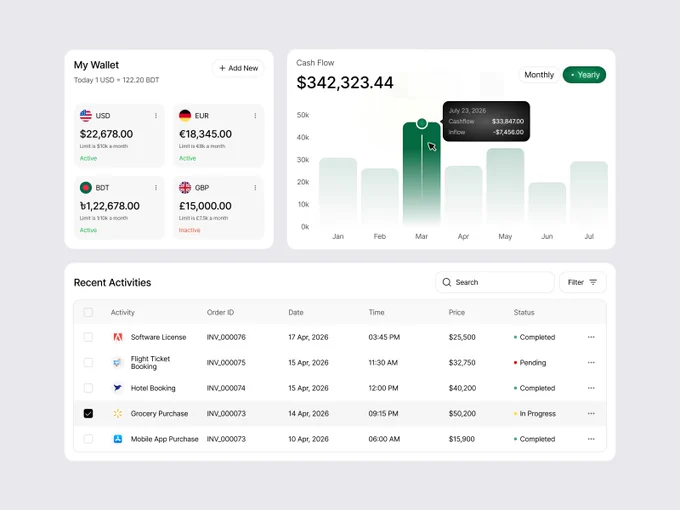Click the Inactive status on GBP card
Image resolution: width=680 pixels, height=510 pixels.
(190, 230)
